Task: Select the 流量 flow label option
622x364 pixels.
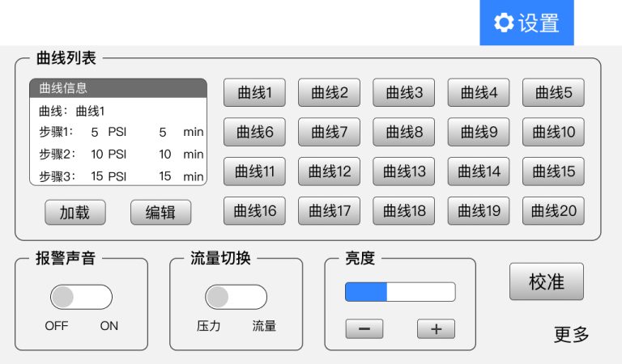Action: (264, 326)
